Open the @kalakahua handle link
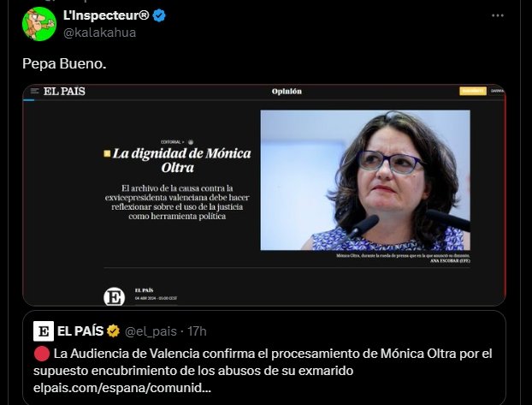 [99, 33]
